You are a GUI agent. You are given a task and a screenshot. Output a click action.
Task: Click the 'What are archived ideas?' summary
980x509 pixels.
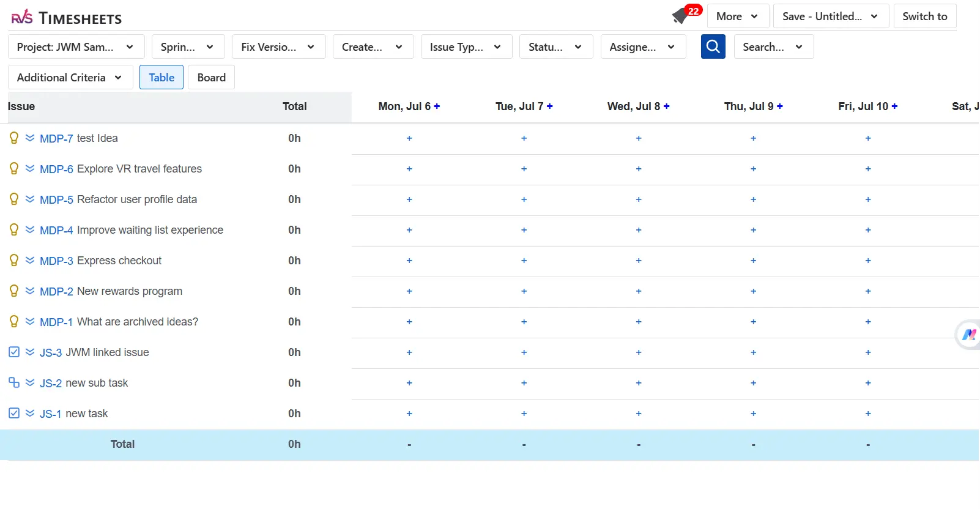tap(138, 322)
